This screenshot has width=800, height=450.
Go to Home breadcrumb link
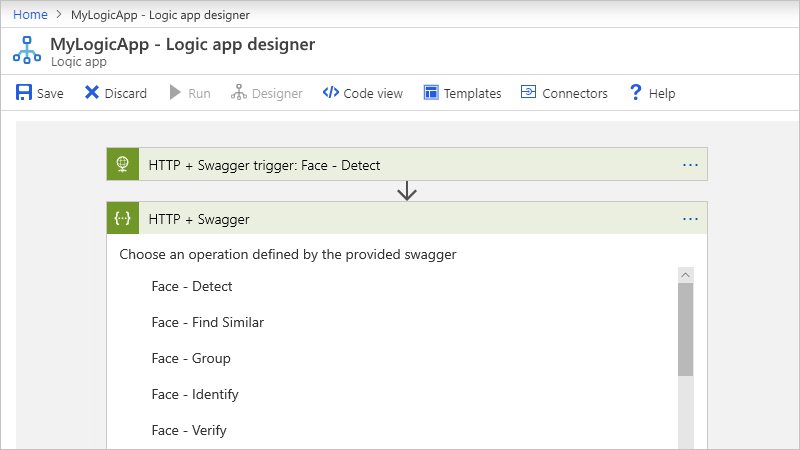(x=29, y=15)
